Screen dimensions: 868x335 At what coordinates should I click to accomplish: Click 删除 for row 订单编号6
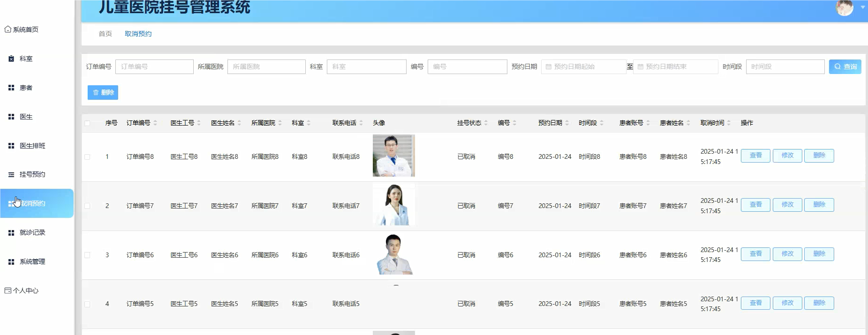(x=819, y=254)
